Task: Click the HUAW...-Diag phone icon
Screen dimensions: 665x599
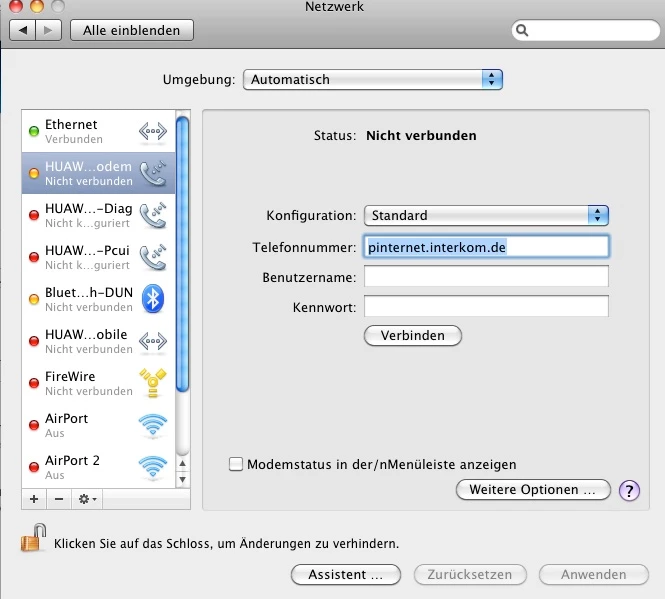Action: [x=153, y=215]
